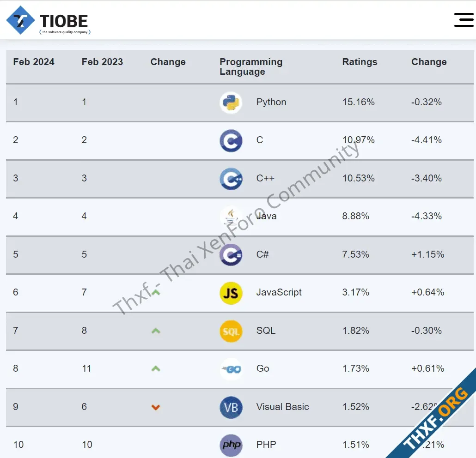Viewport: 476px width, 458px height.
Task: Click the VB Visual Basic icon
Action: point(231,407)
